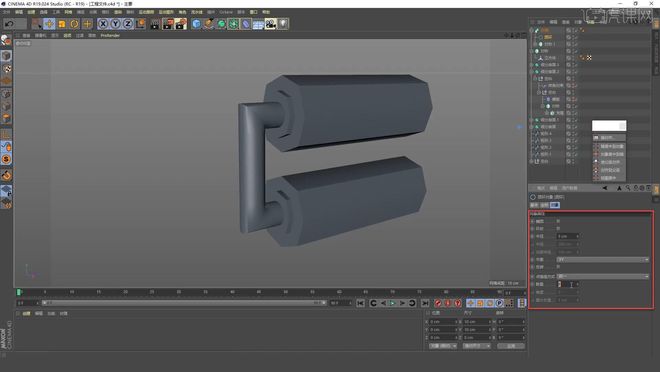Click the Light object icon
The height and width of the screenshot is (372, 660).
tap(283, 24)
